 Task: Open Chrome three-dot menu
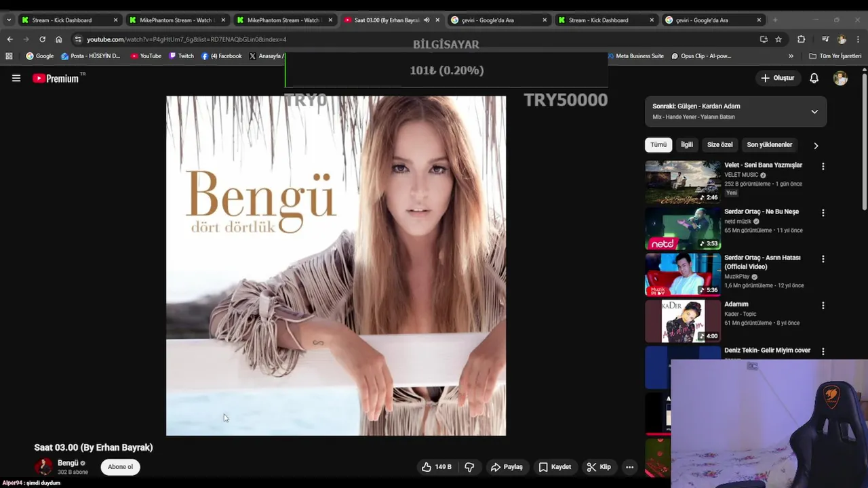[x=858, y=39]
